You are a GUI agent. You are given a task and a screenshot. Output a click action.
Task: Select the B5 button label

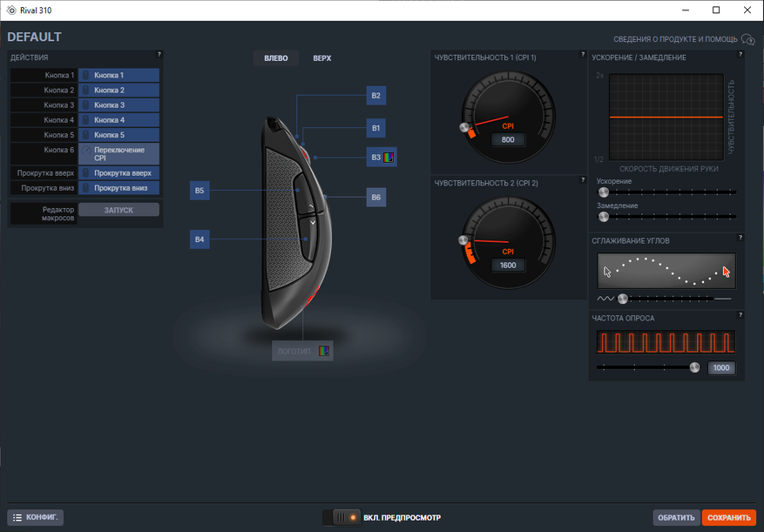199,191
